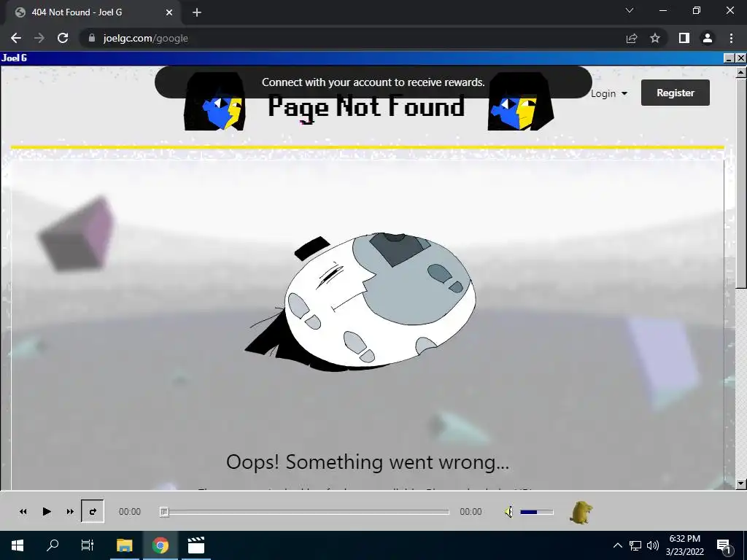Click the Register button
Image resolution: width=747 pixels, height=560 pixels.
click(675, 93)
